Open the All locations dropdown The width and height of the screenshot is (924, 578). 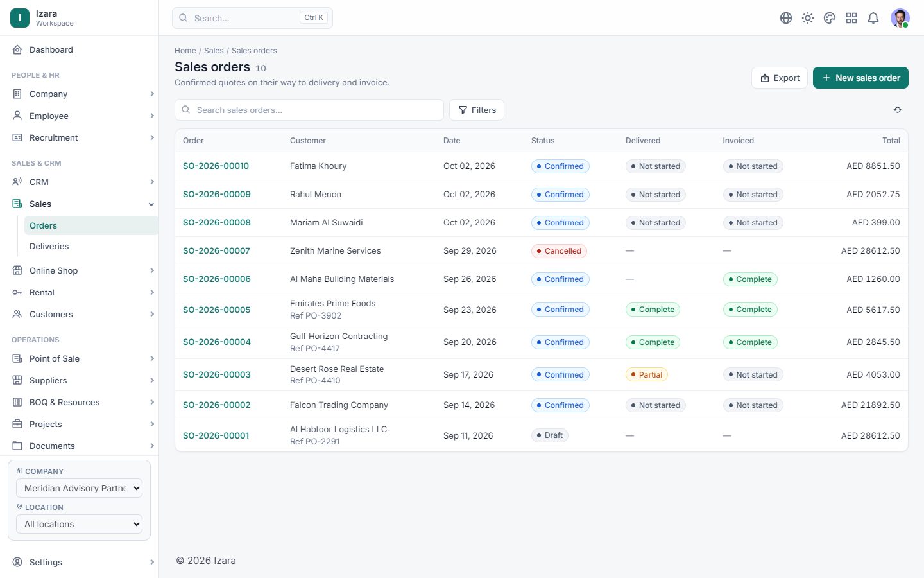point(79,524)
